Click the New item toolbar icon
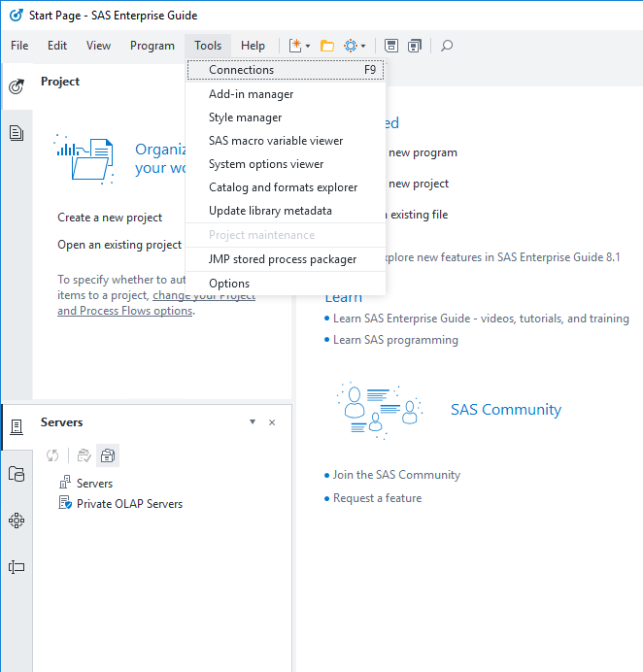 coord(295,46)
